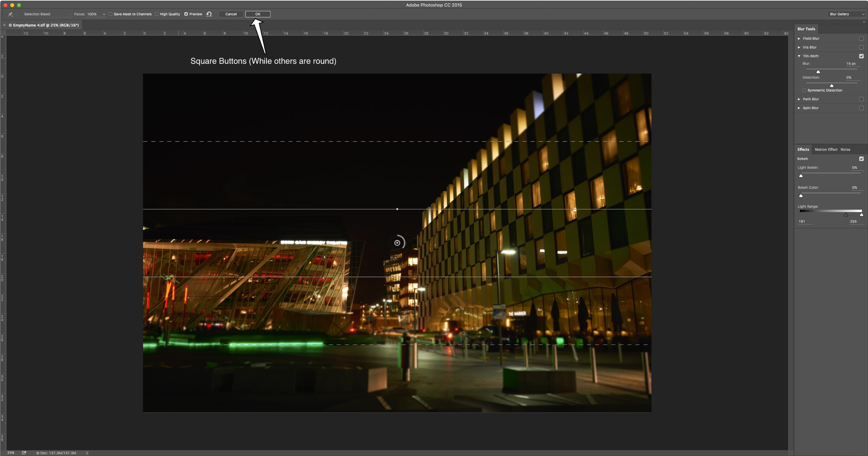Viewport: 868px width, 456px height.
Task: Click the Blur slider handle
Action: tap(818, 71)
